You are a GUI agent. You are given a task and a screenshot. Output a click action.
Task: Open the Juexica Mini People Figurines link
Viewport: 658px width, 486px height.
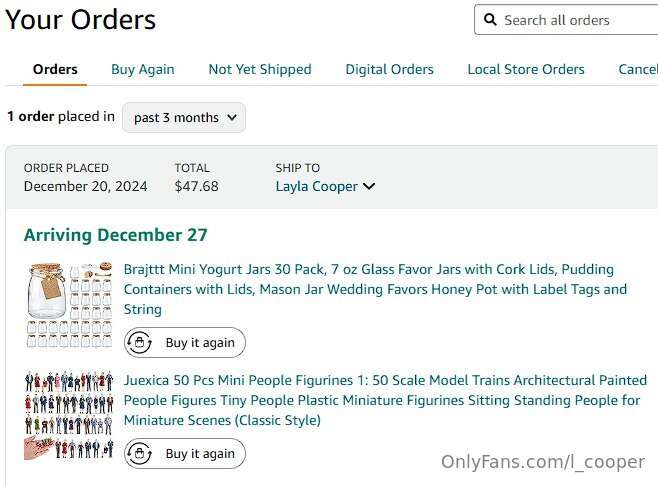pyautogui.click(x=385, y=400)
